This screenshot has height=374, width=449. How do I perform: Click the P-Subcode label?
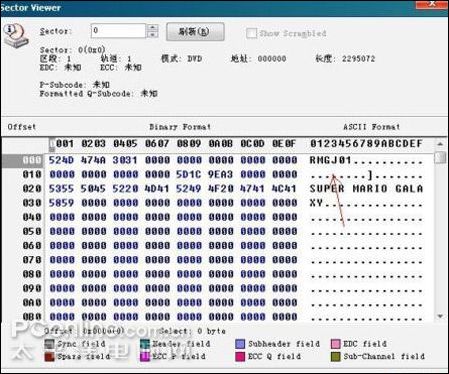62,85
